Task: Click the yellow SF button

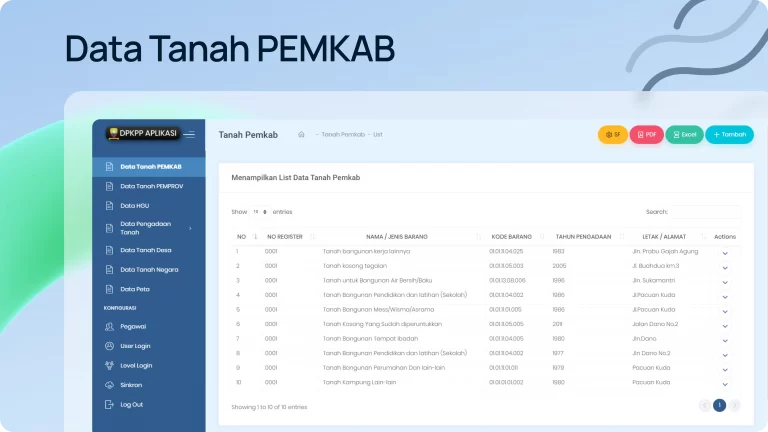Action: tap(613, 135)
